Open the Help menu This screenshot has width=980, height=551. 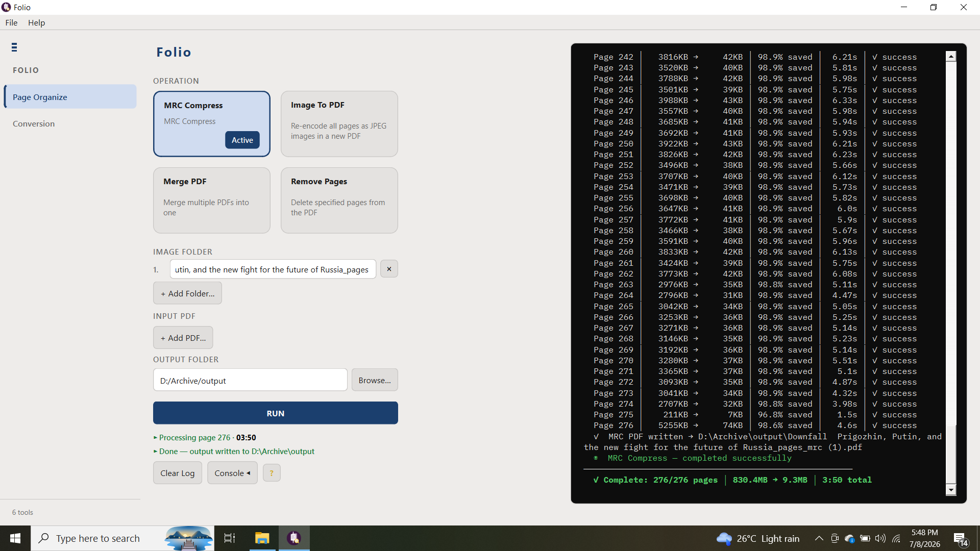(36, 22)
